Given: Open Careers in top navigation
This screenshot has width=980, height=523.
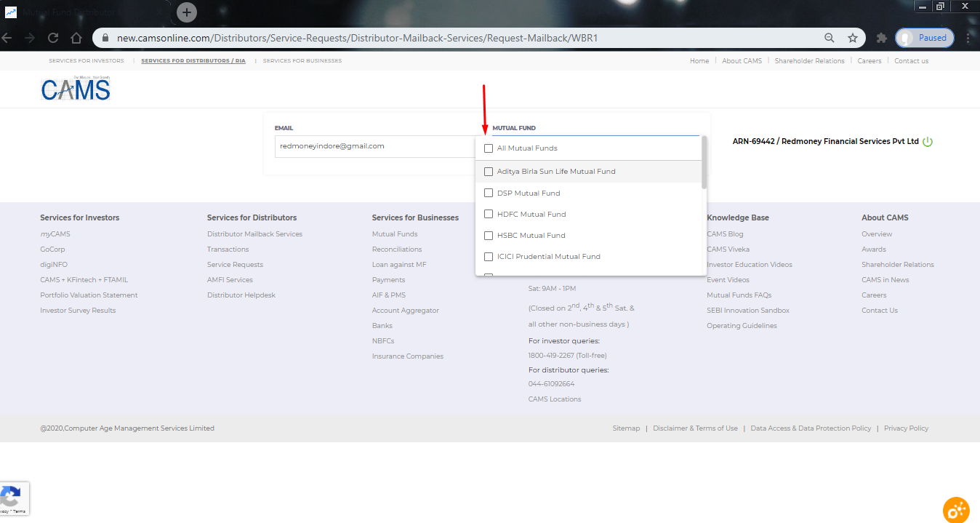Looking at the screenshot, I should click(869, 61).
